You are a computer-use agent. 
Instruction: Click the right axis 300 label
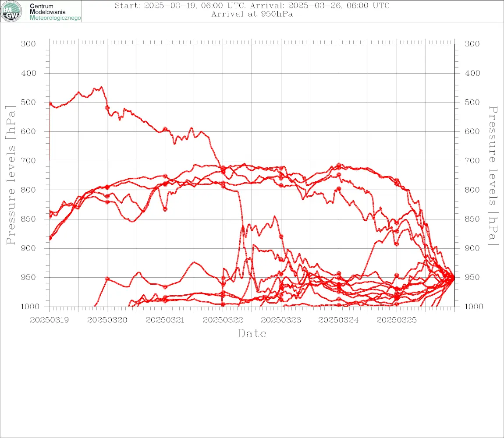click(472, 44)
